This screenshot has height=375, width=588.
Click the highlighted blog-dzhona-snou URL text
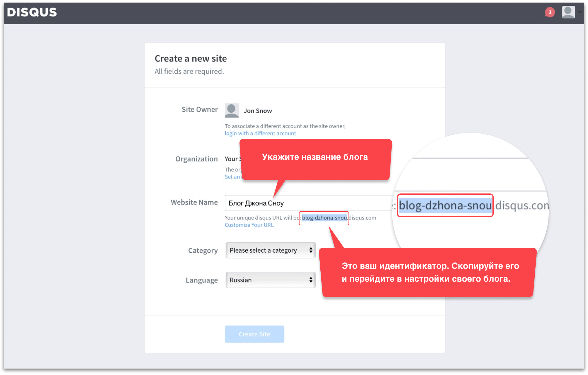(x=324, y=218)
